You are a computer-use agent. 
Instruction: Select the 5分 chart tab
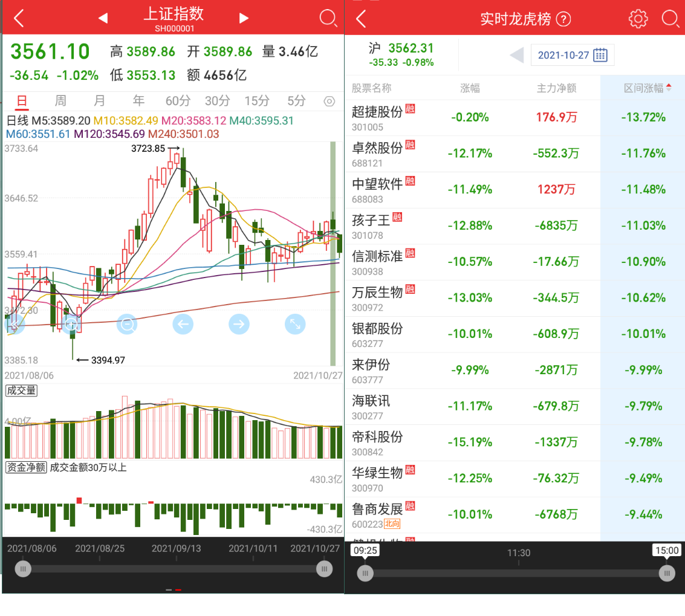coord(296,101)
